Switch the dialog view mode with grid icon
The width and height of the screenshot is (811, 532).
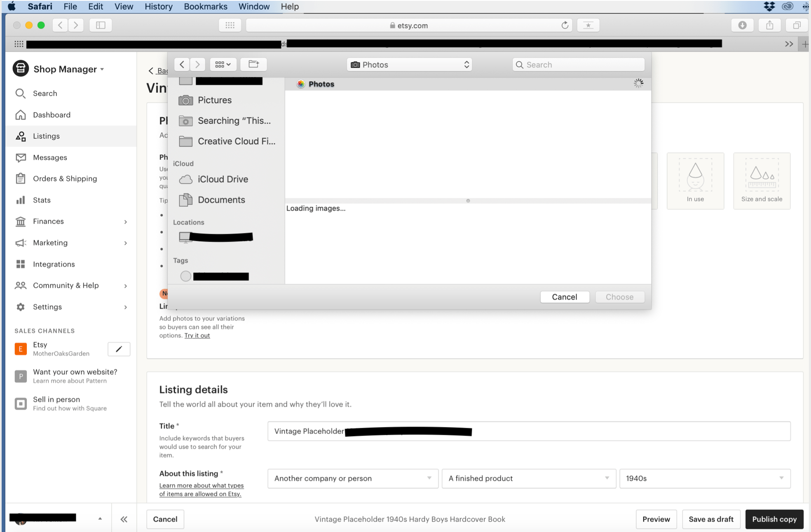(x=223, y=64)
